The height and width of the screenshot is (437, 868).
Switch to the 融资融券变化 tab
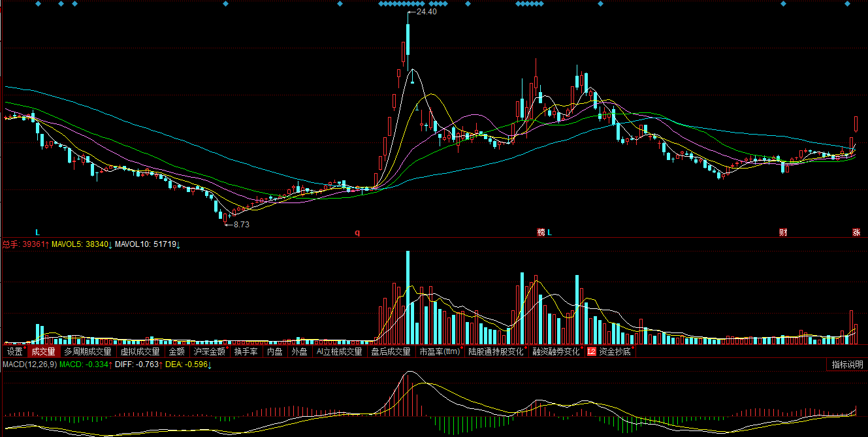tap(556, 351)
